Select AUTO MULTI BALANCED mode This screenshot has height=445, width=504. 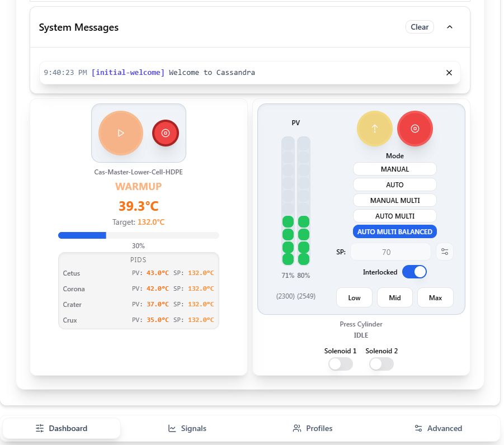click(394, 231)
